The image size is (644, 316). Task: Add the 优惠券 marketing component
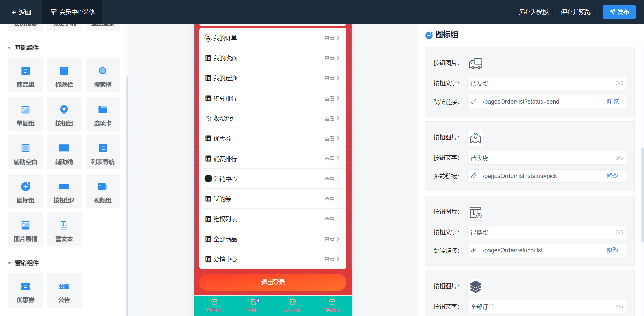[25, 290]
